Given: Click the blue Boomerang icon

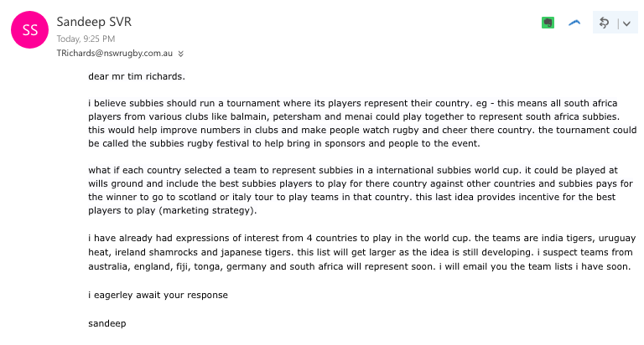Looking at the screenshot, I should click(x=574, y=23).
